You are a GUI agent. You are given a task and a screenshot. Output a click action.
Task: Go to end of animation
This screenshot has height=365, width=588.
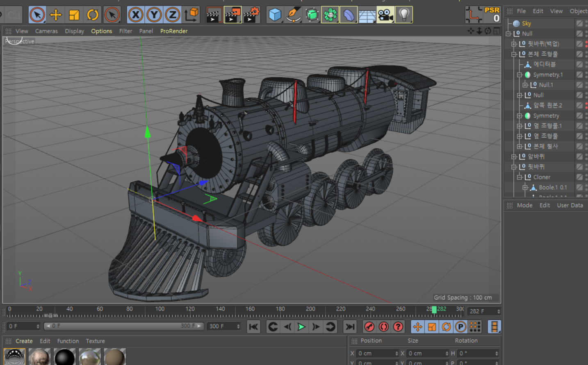[350, 326]
